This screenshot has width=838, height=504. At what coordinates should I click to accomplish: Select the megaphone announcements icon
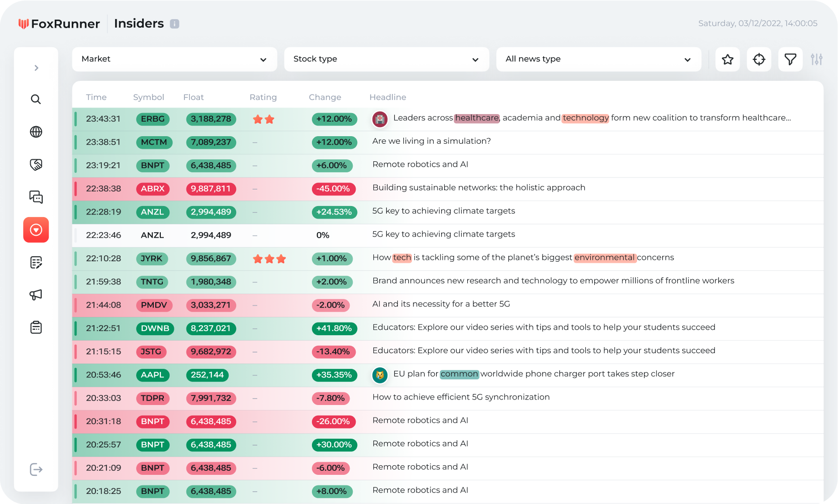point(36,295)
